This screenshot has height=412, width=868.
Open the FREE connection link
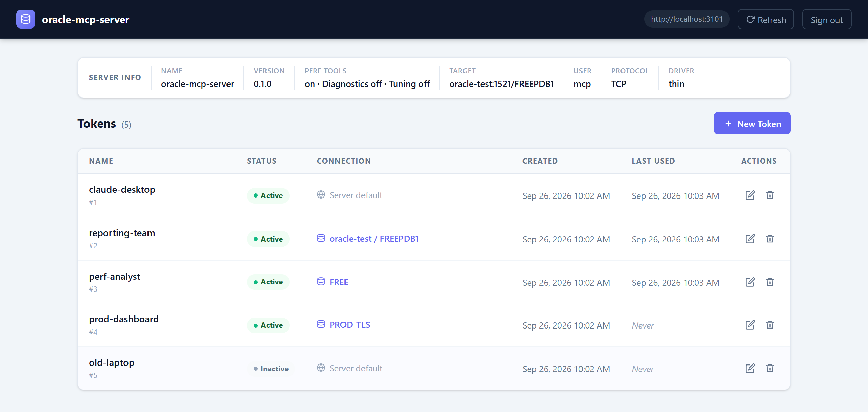(339, 282)
